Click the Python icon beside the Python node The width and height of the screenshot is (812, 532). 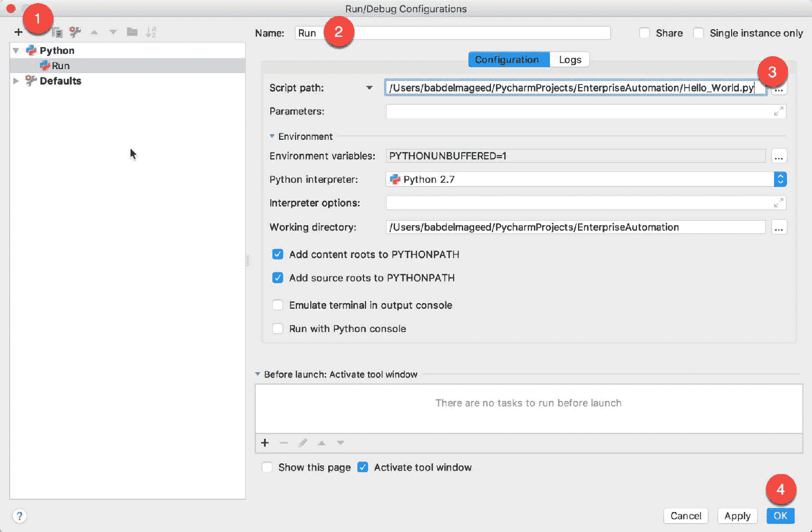[x=31, y=50]
